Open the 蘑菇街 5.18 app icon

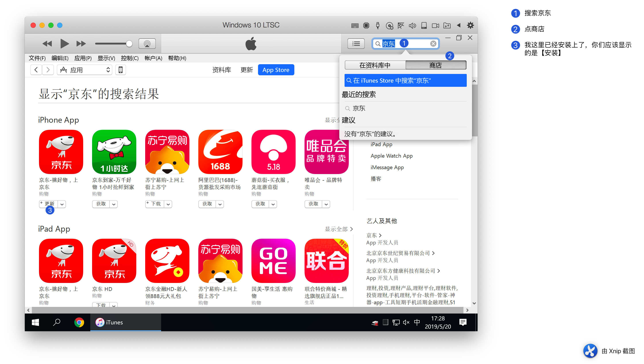(x=274, y=152)
